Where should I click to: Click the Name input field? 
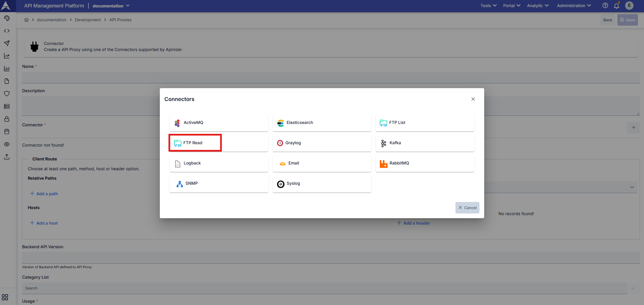click(331, 77)
